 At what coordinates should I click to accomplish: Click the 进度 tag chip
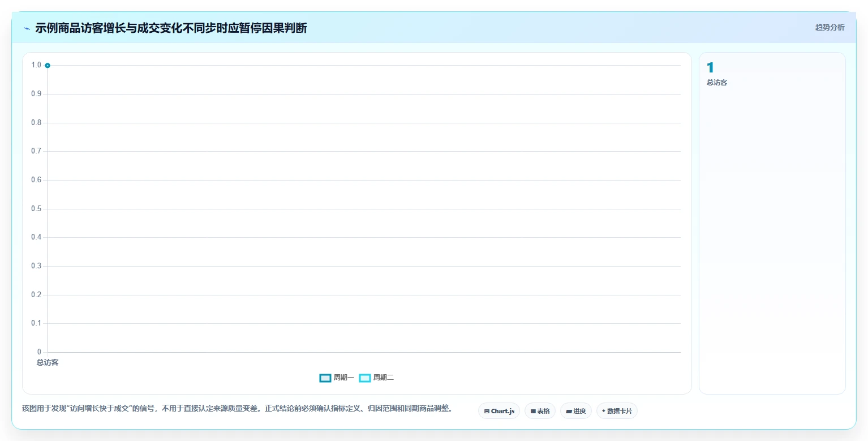coord(576,411)
